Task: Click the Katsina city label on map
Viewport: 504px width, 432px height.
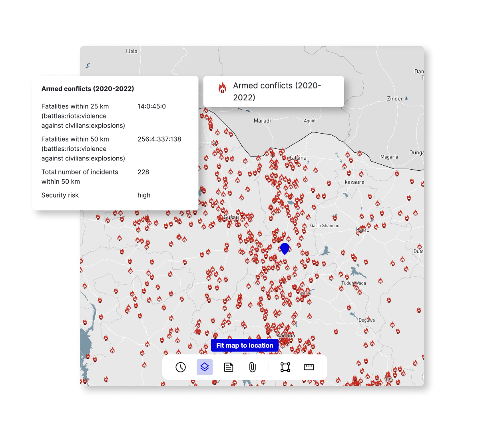Action: 297,158
